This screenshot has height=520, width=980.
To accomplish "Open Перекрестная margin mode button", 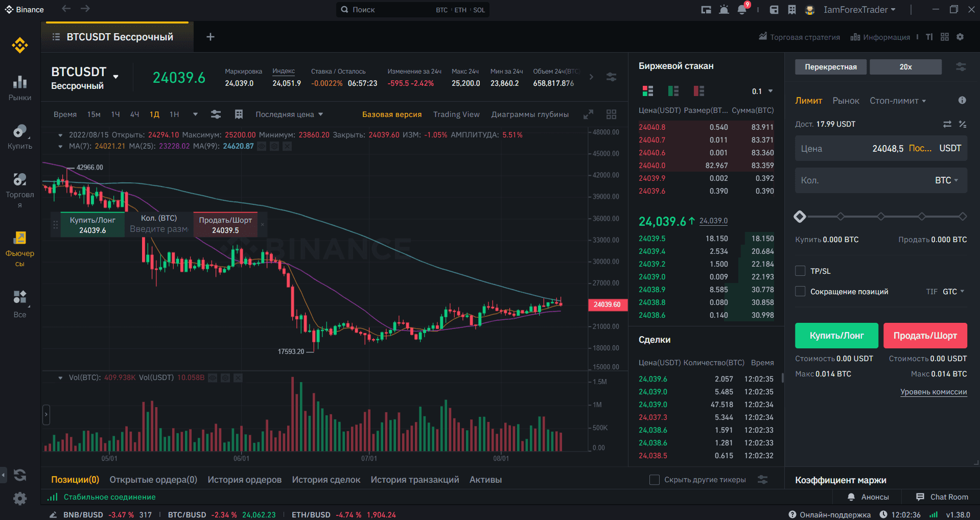I will 831,67.
